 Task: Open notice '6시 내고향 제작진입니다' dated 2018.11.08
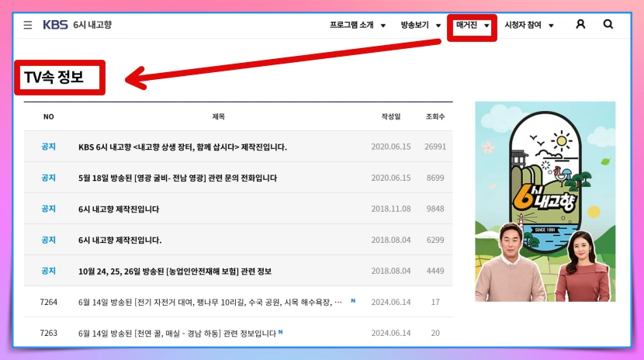[118, 209]
